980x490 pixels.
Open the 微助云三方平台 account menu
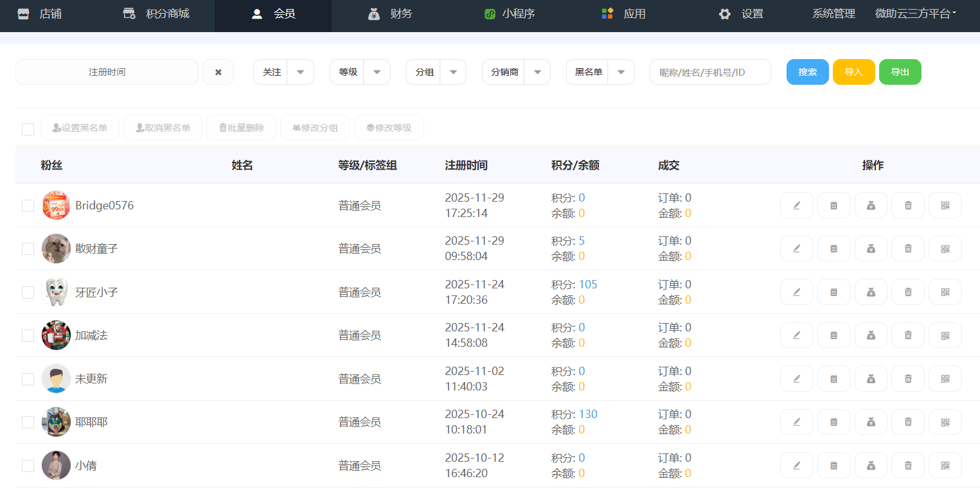click(x=915, y=13)
